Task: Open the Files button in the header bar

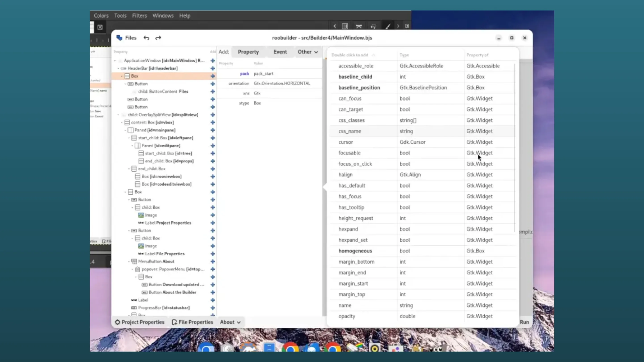Action: click(x=127, y=38)
